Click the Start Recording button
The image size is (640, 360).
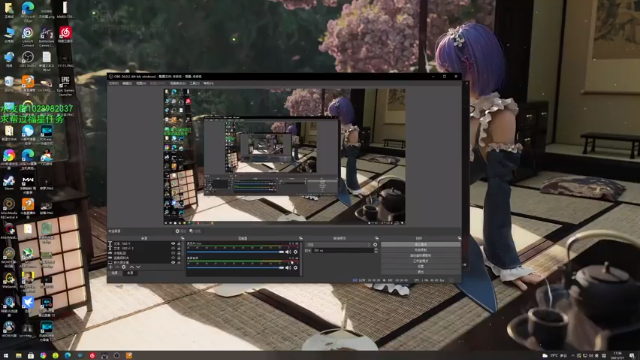click(x=421, y=250)
